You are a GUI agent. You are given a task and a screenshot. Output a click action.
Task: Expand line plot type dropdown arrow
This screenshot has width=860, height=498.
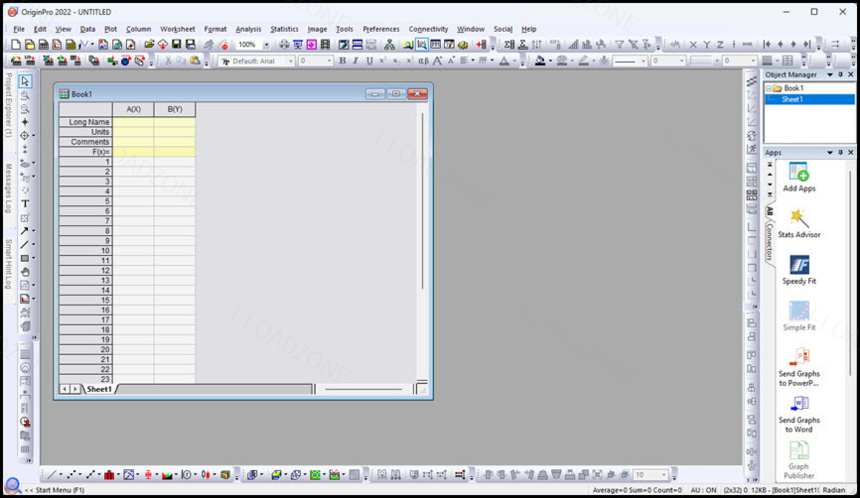(x=60, y=475)
